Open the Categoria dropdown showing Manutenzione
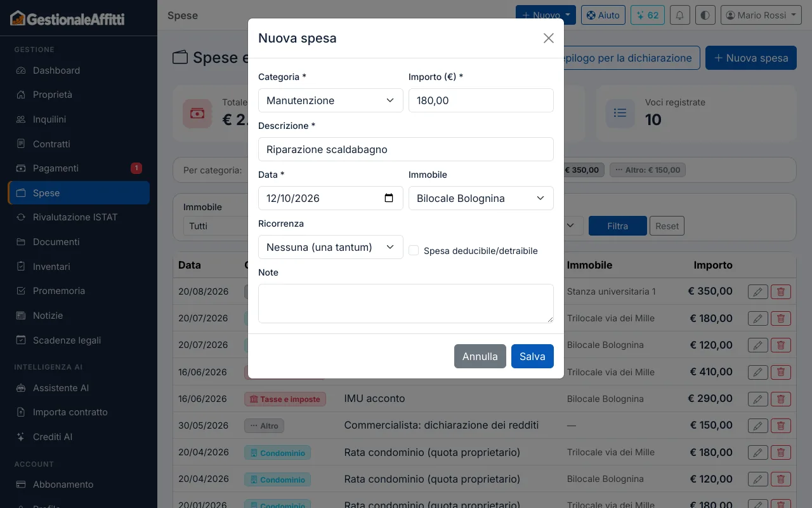Viewport: 812px width, 508px height. click(x=331, y=100)
